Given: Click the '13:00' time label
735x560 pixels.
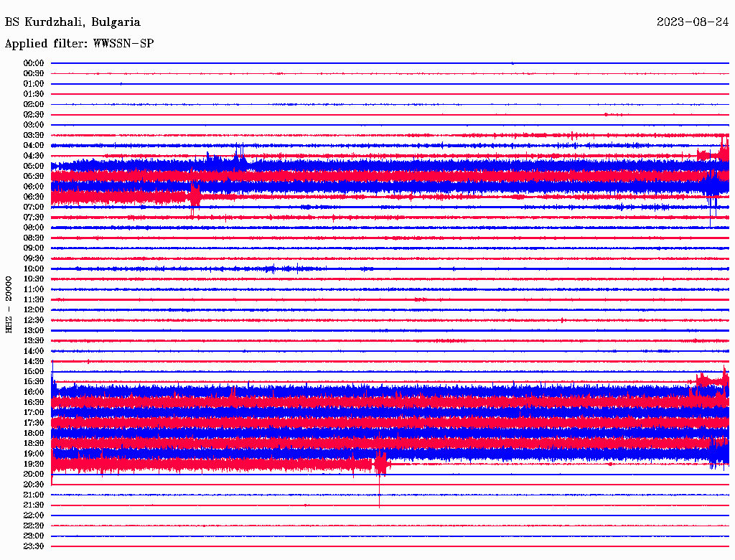Looking at the screenshot, I should pyautogui.click(x=34, y=330).
